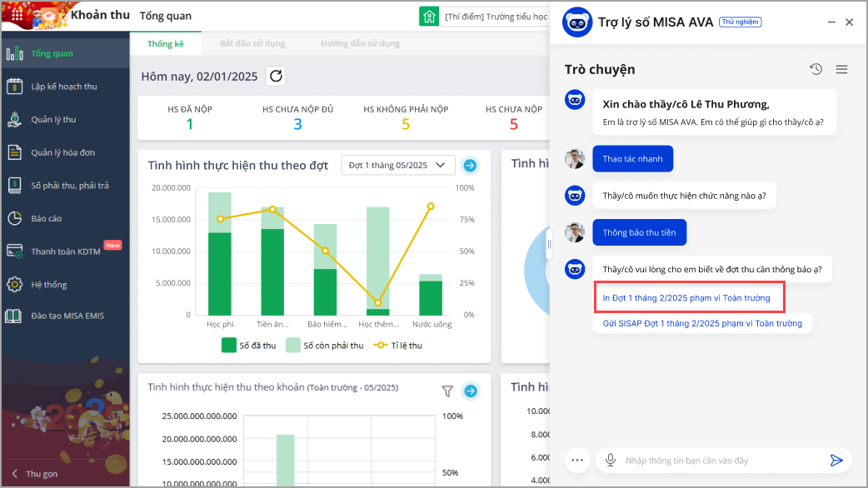Open chat history clock icon
The image size is (868, 488).
pyautogui.click(x=816, y=69)
